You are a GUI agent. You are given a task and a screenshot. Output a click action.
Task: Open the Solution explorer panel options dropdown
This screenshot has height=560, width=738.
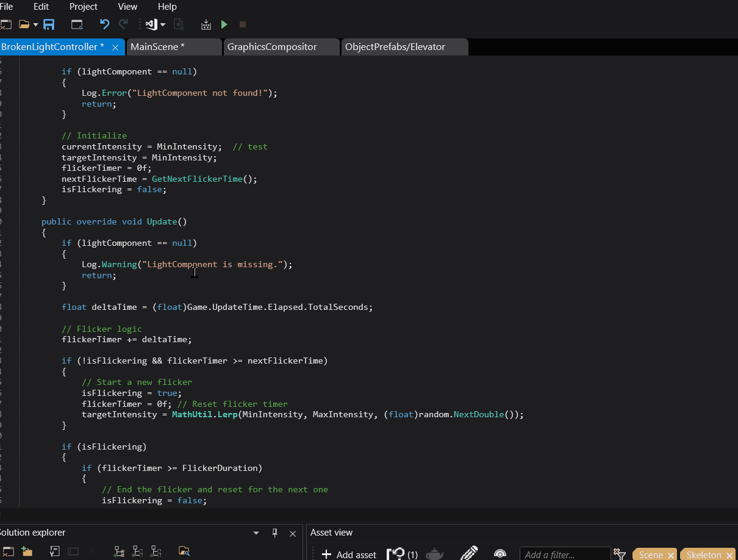[x=256, y=533]
